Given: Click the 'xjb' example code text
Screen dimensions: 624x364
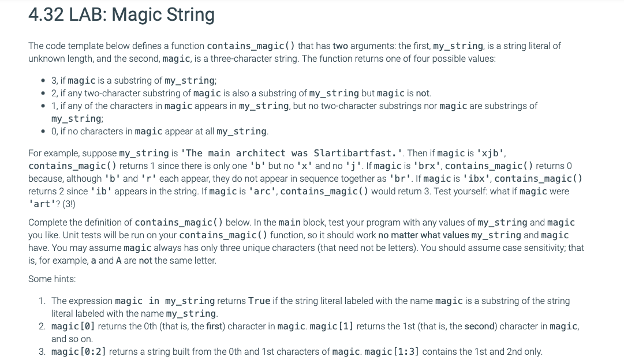Looking at the screenshot, I should tap(491, 153).
